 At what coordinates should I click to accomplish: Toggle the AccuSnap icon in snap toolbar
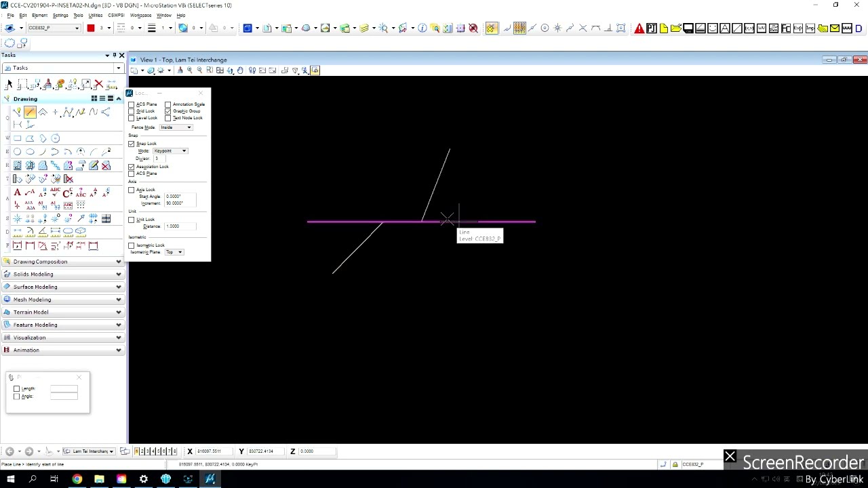tap(492, 28)
